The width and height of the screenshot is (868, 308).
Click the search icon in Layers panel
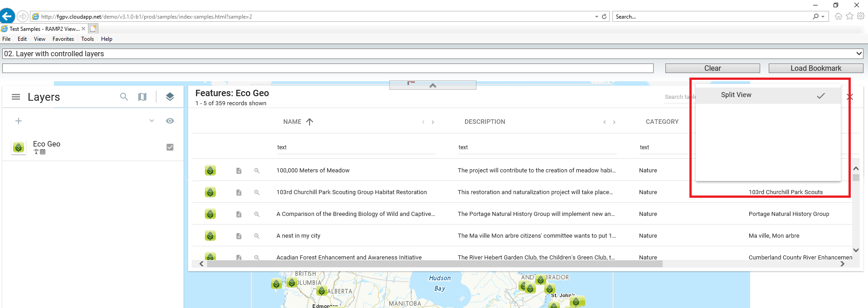pos(124,97)
